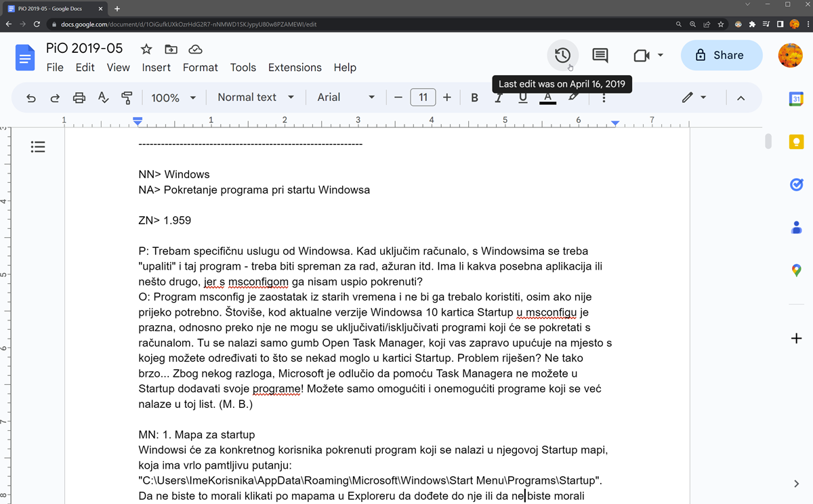This screenshot has width=813, height=504.
Task: Open the Format menu
Action: click(201, 68)
